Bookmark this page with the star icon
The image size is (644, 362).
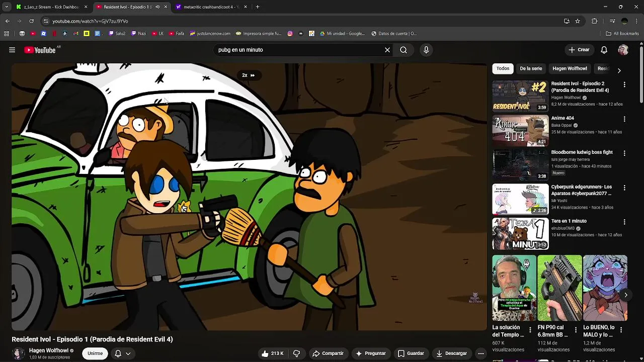[x=578, y=21]
